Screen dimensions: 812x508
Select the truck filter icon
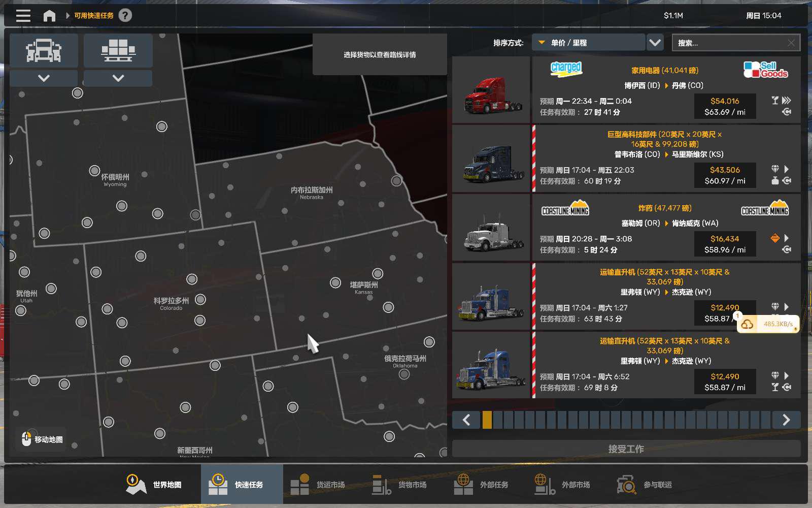tap(44, 51)
